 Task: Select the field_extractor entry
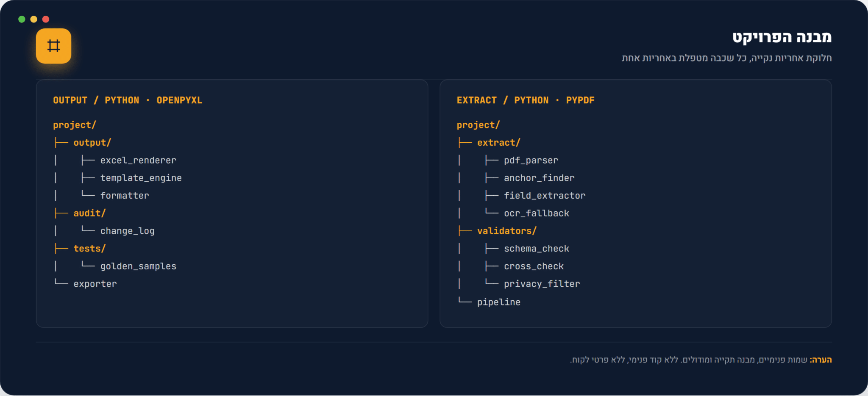[545, 196]
